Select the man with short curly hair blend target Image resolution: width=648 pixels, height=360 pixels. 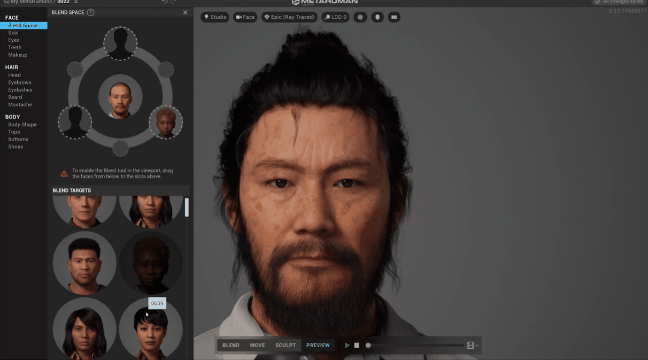[x=84, y=263]
